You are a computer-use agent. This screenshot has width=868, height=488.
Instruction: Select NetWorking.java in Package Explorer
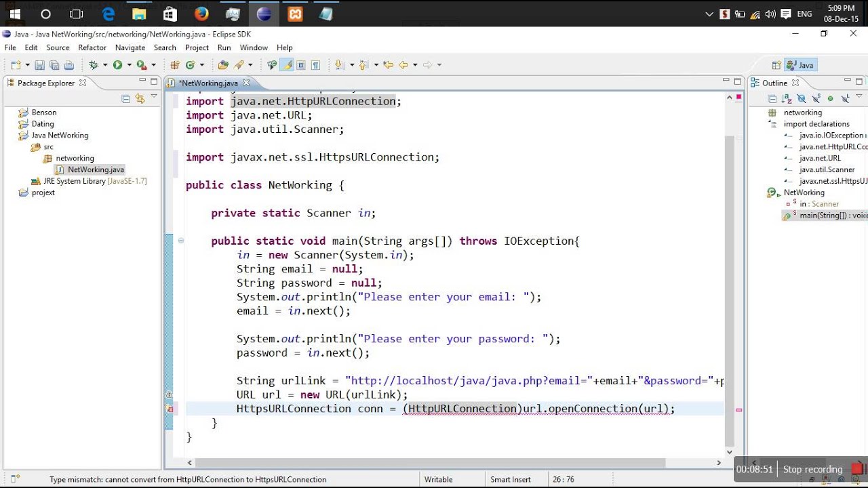96,169
